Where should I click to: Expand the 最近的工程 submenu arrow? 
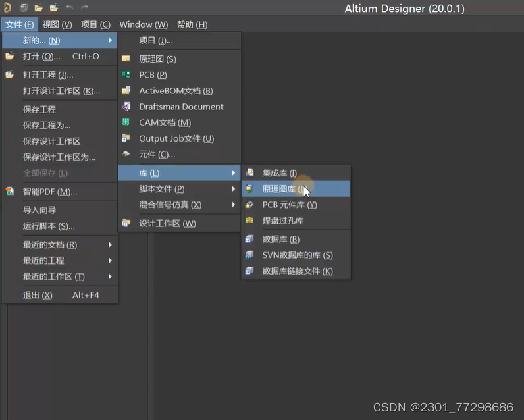[x=110, y=260]
